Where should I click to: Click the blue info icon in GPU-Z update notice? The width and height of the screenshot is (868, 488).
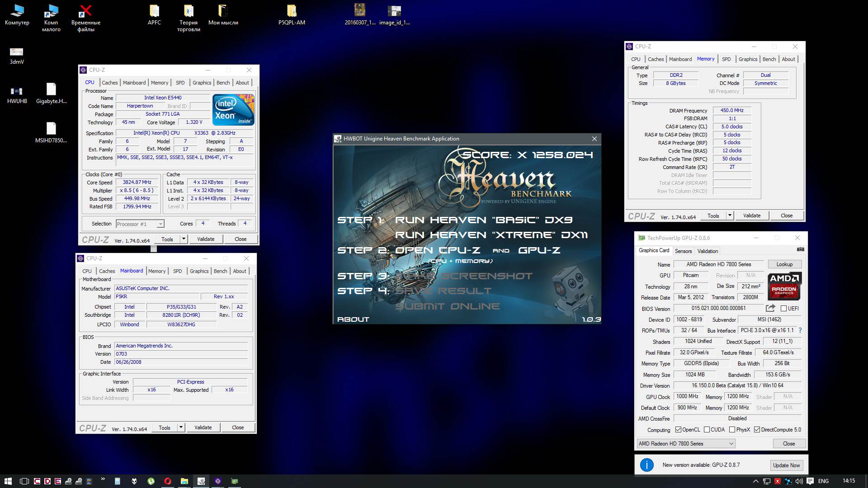coord(647,465)
